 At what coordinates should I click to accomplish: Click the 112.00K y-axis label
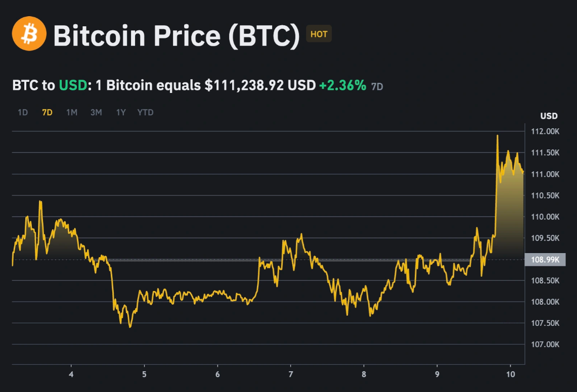(545, 131)
